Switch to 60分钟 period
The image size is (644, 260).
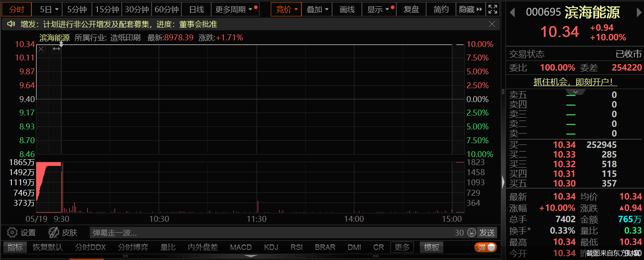tap(167, 9)
